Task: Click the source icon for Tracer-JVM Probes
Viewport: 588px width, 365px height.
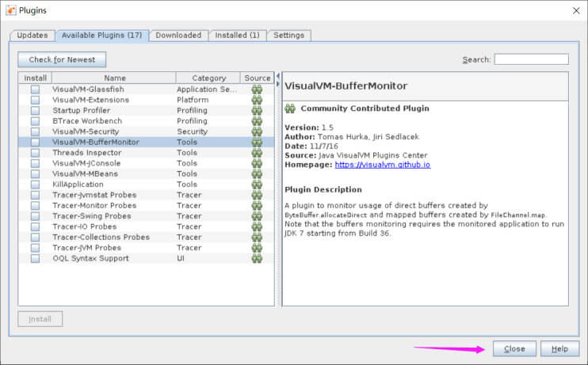Action: pyautogui.click(x=257, y=247)
